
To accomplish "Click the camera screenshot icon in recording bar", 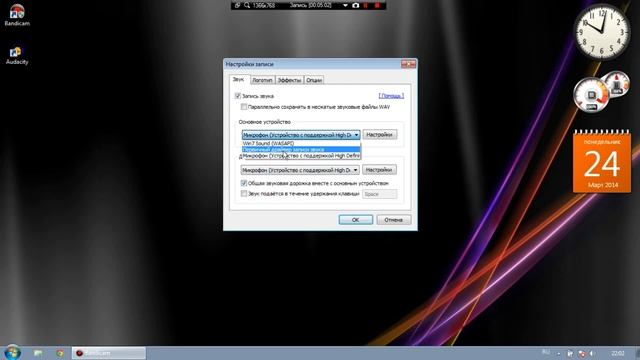I will (x=356, y=5).
